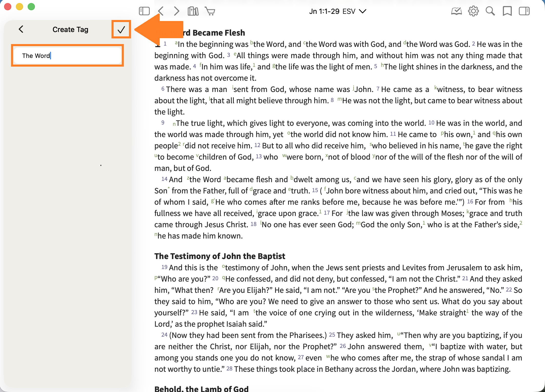
Task: Click the bookmark ribbon icon
Action: (507, 11)
